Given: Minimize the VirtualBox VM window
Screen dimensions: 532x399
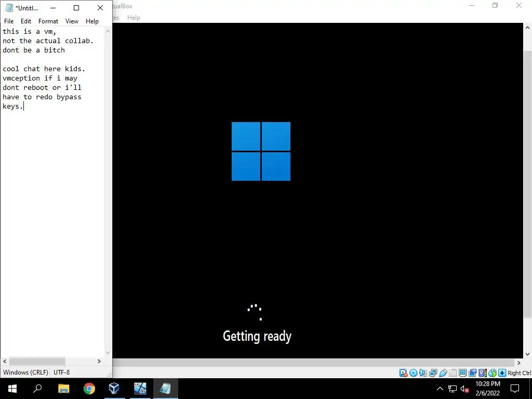Looking at the screenshot, I should [x=471, y=6].
